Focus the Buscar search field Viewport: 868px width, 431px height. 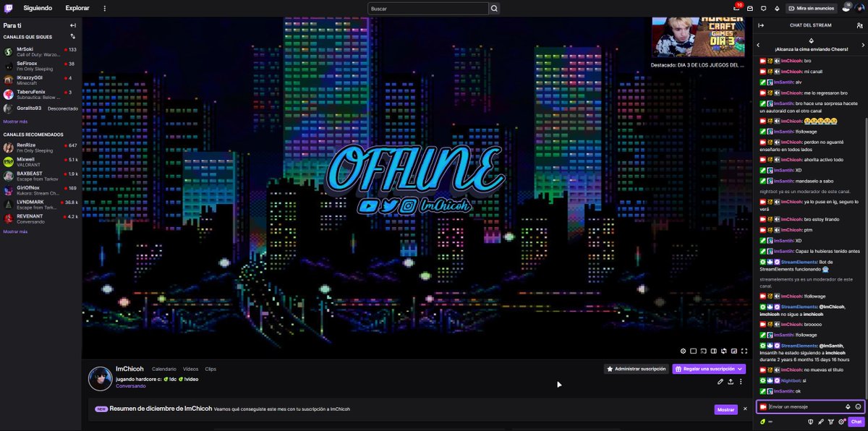click(428, 9)
